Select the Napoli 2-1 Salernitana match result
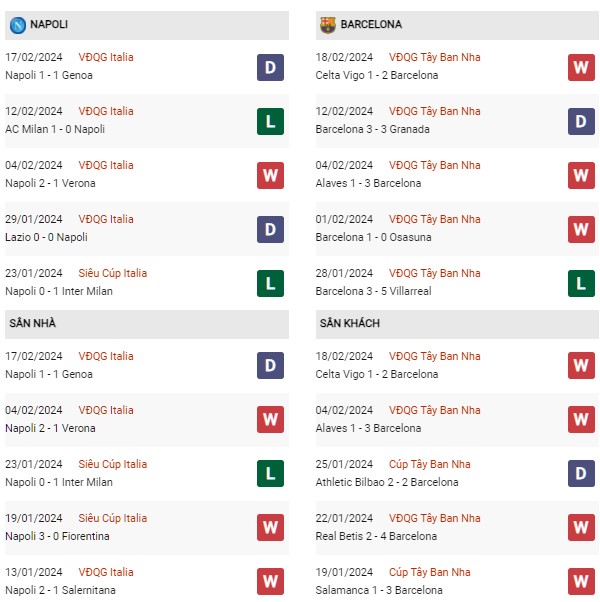The width and height of the screenshot is (600, 602). click(x=60, y=590)
